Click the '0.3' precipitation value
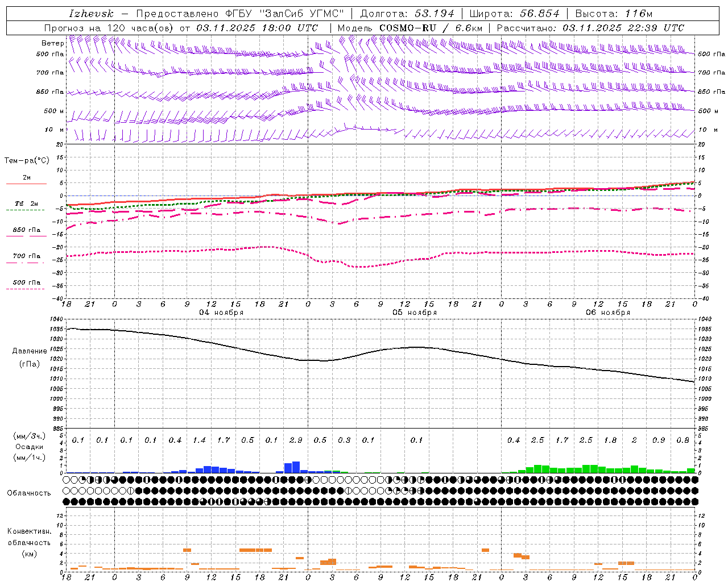 coord(344,440)
